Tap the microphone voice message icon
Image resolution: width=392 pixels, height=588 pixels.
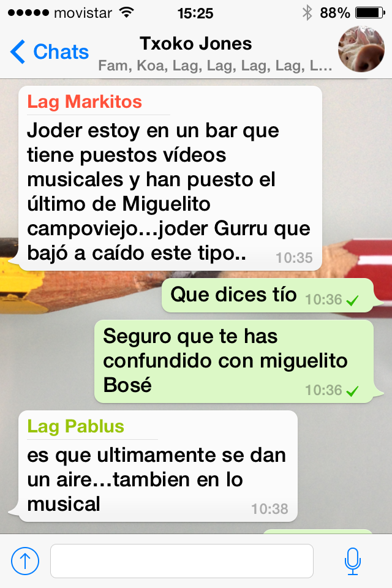(x=353, y=561)
